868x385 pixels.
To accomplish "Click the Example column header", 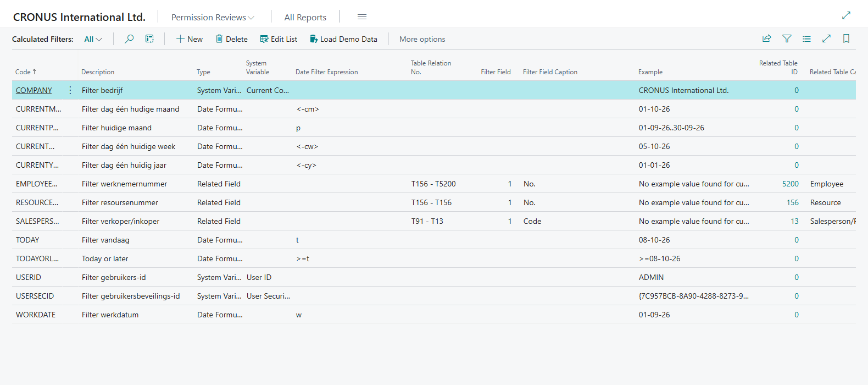I will [x=650, y=72].
